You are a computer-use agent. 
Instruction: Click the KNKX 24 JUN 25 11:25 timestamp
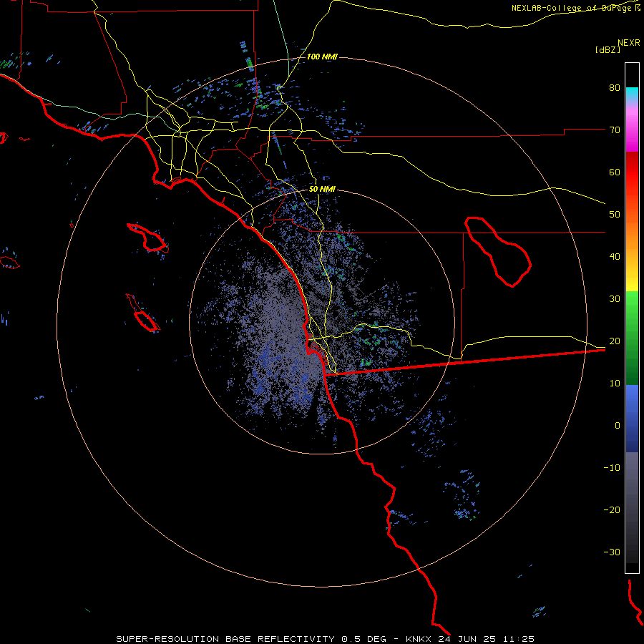[x=470, y=639]
